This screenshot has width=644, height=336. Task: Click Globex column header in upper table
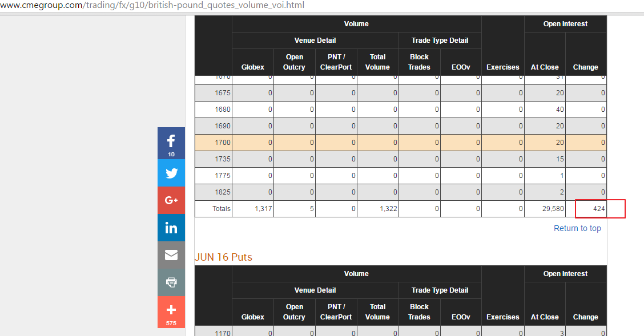tap(252, 67)
